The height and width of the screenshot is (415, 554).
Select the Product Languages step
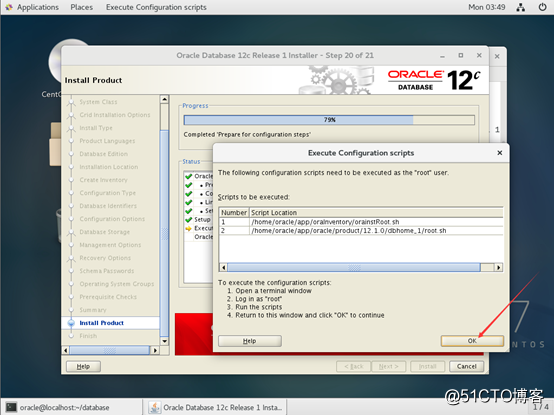click(x=107, y=141)
